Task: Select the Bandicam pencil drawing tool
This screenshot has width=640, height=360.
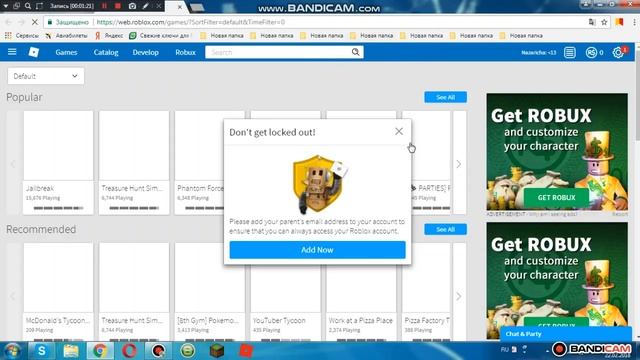Action: [146, 6]
